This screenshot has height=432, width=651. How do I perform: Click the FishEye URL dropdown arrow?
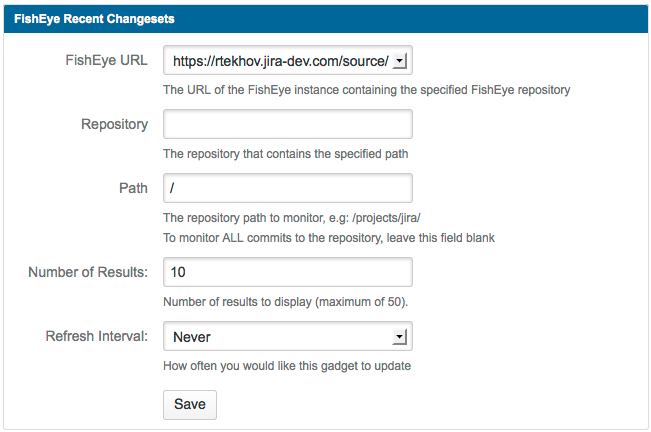tap(400, 62)
